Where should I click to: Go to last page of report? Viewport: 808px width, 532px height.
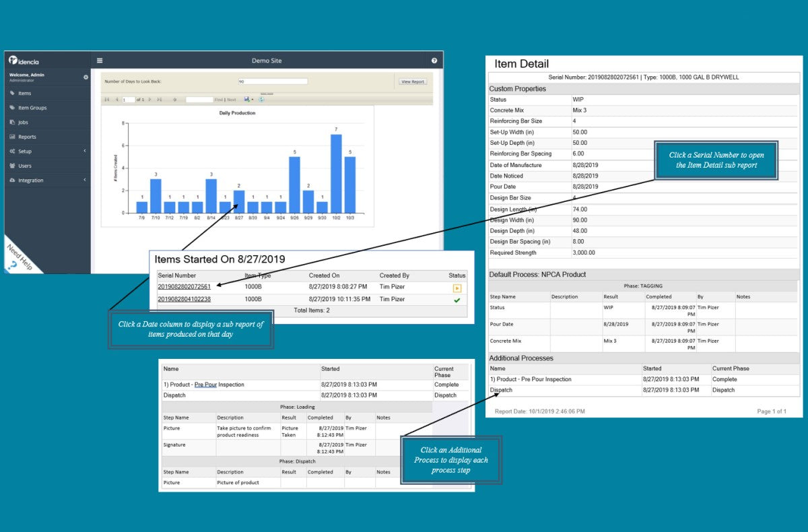pyautogui.click(x=160, y=99)
